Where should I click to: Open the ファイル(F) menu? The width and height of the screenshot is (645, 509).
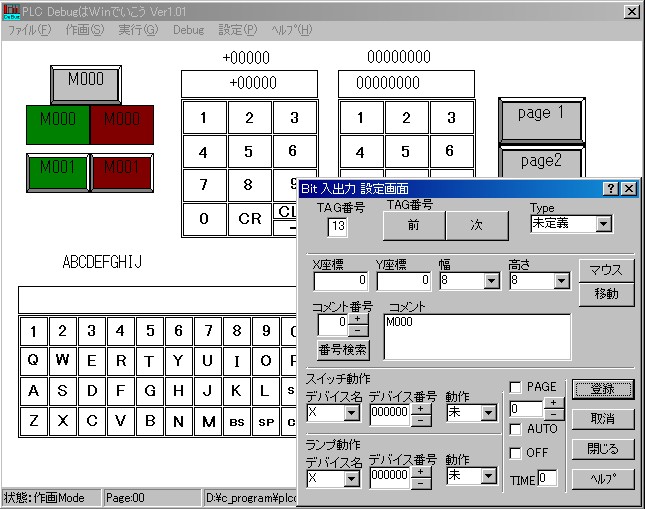tap(29, 30)
